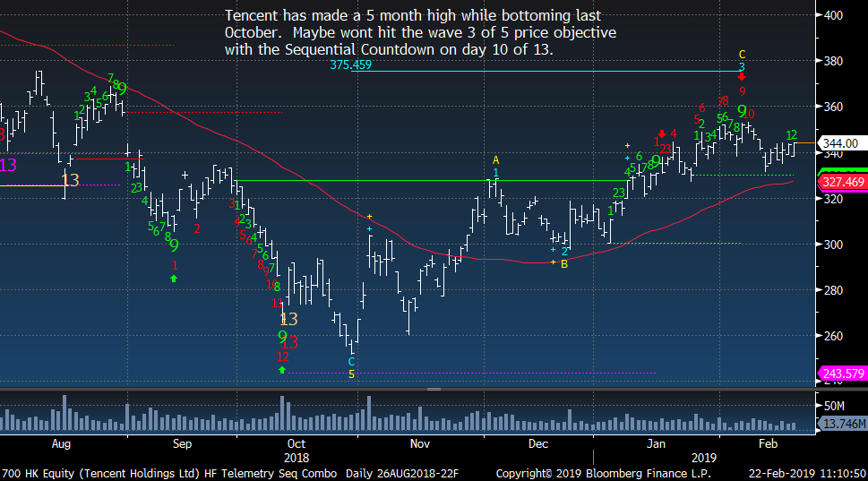Viewport: 868px width, 481px height.
Task: Click the yellow wave B label
Action: (564, 264)
